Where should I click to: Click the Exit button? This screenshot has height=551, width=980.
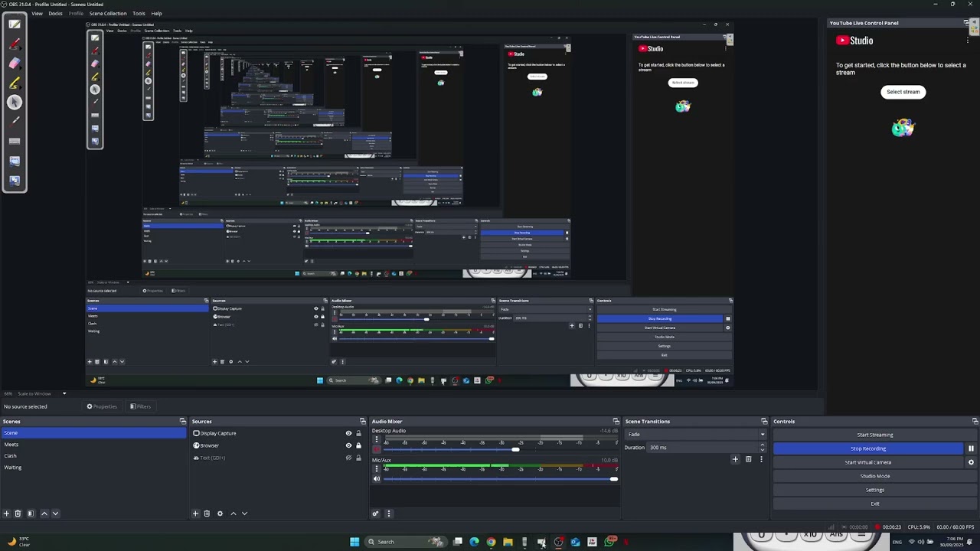click(x=874, y=504)
